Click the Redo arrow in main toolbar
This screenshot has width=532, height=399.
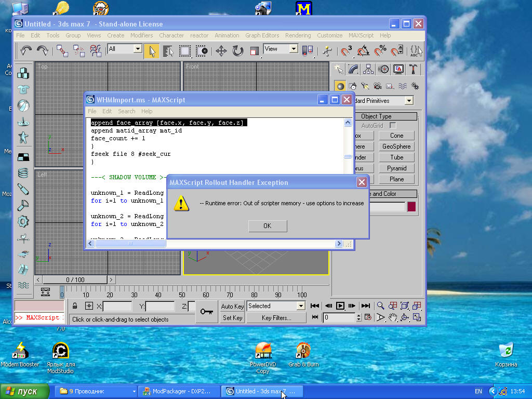[43, 51]
